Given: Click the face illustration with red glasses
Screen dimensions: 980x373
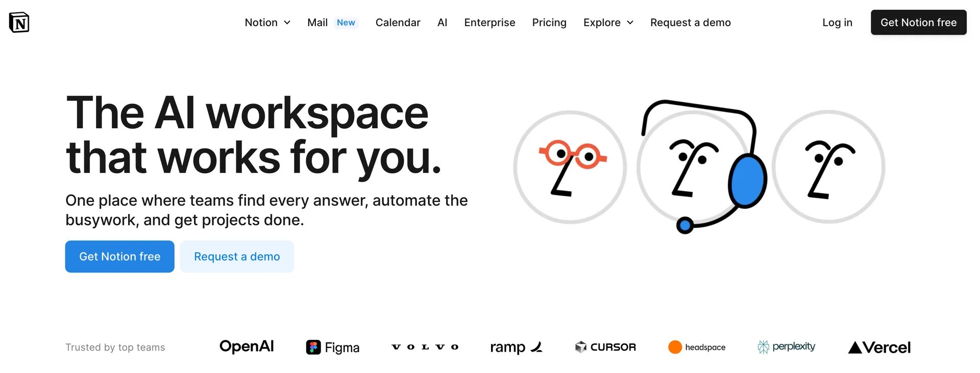Looking at the screenshot, I should 570,167.
